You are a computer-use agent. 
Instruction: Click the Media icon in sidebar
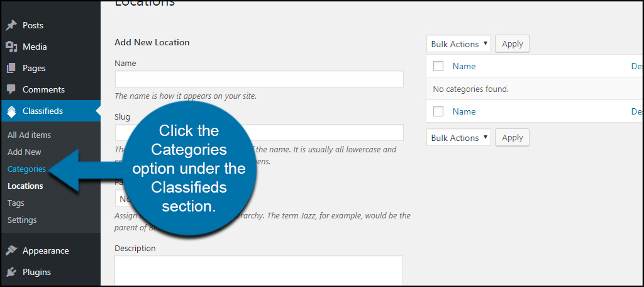pos(11,47)
